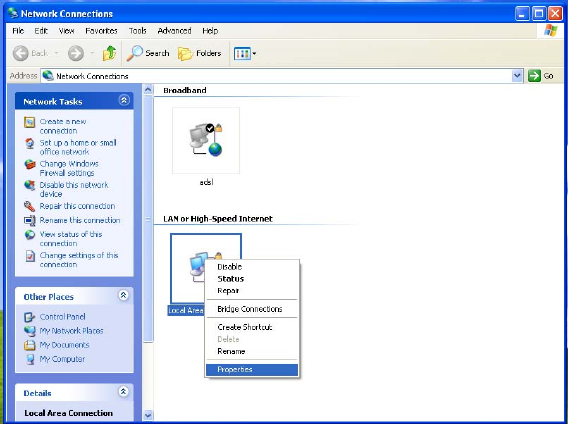Click the Windows Firewall settings icon

tap(29, 165)
